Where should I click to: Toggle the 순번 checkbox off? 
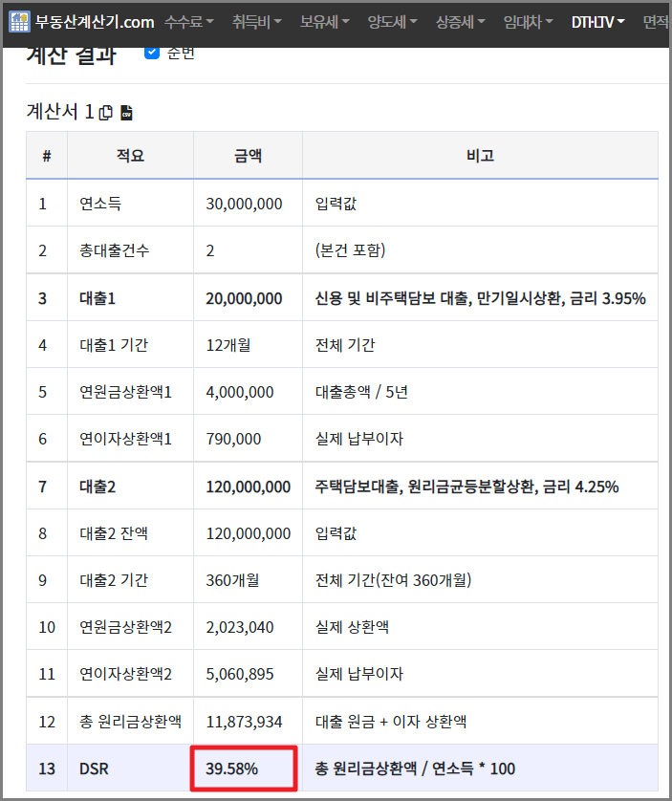(151, 54)
